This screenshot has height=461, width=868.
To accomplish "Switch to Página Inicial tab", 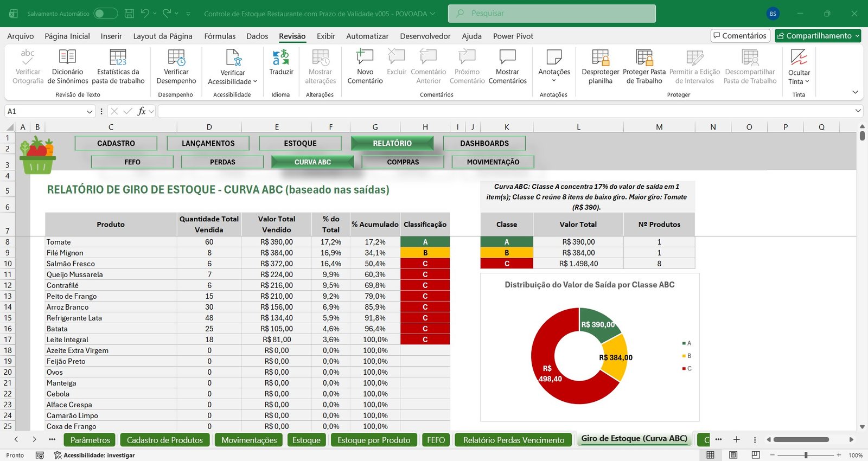I will pos(67,36).
